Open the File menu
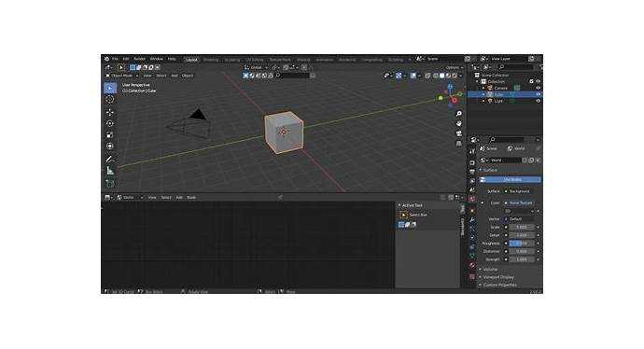The width and height of the screenshot is (644, 349). (116, 59)
